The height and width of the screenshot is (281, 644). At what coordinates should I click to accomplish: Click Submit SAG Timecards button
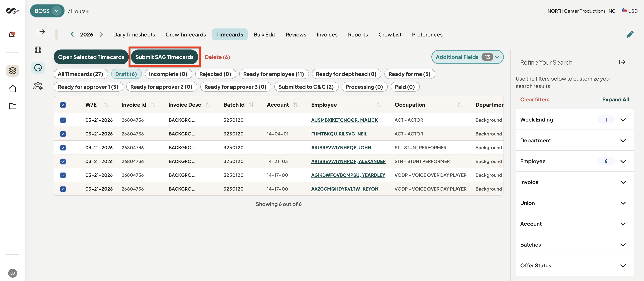click(165, 57)
